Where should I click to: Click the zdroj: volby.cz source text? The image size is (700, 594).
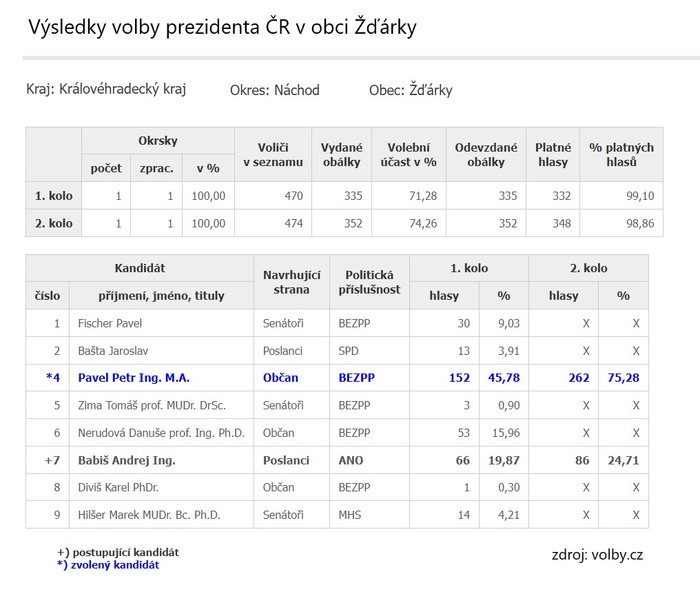(597, 555)
